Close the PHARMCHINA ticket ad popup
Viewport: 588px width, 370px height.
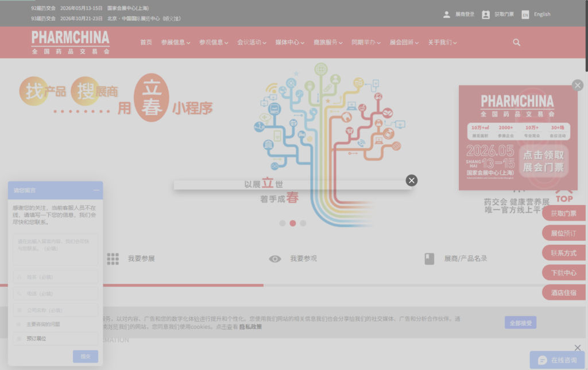(x=577, y=86)
